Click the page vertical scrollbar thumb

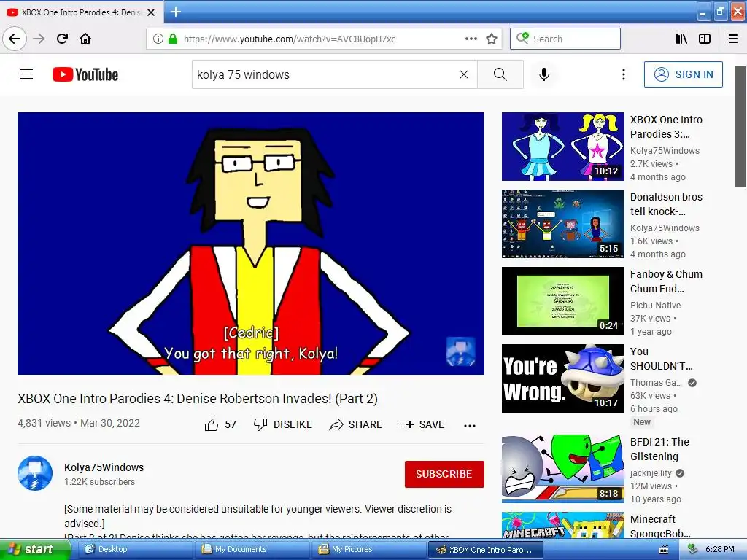tap(741, 127)
